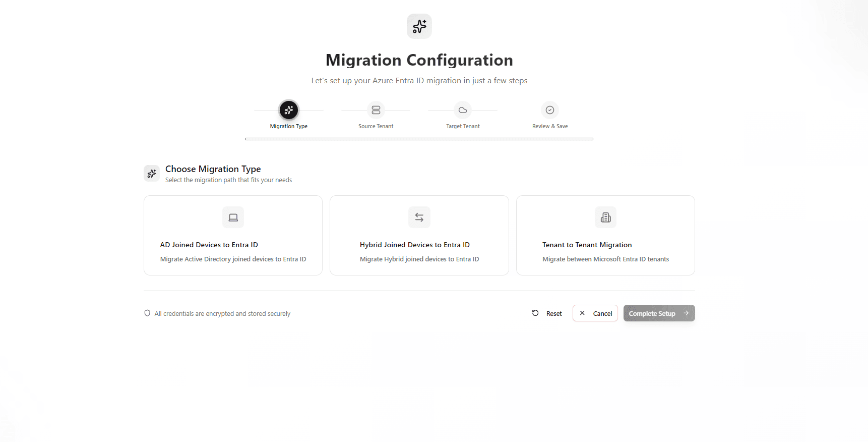The width and height of the screenshot is (868, 442).
Task: Click 'Migrate Active Directory joined devices to Entra ID'
Action: click(x=233, y=259)
